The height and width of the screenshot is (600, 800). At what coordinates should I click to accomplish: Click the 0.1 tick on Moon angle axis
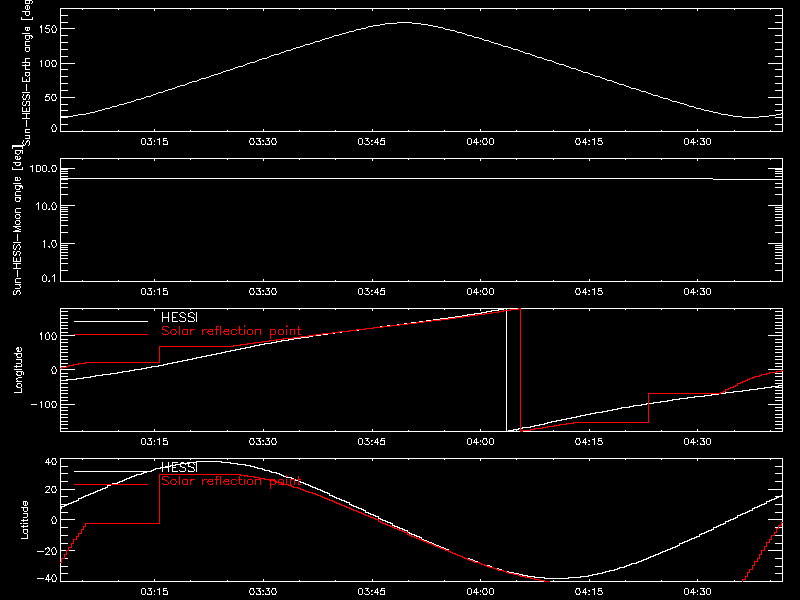49,278
